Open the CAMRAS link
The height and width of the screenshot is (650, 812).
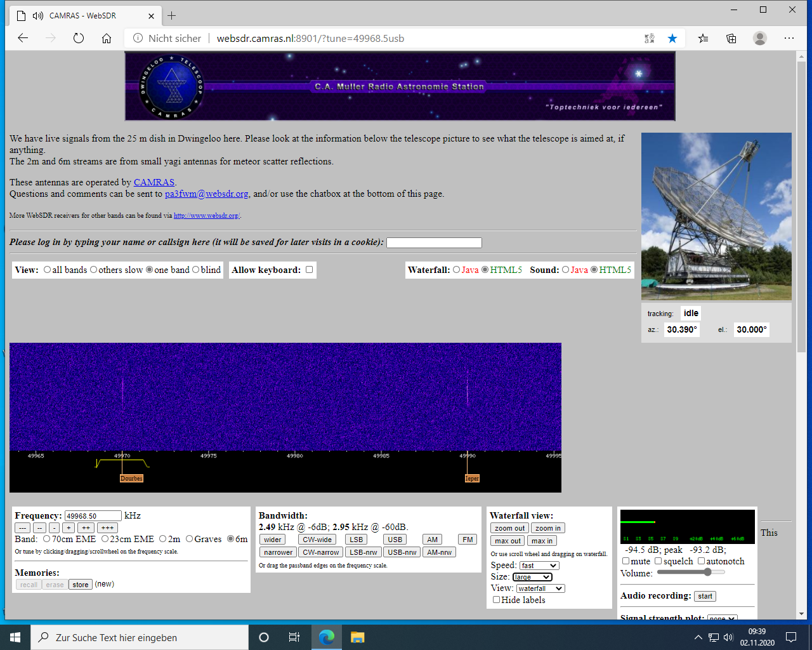[x=154, y=182]
